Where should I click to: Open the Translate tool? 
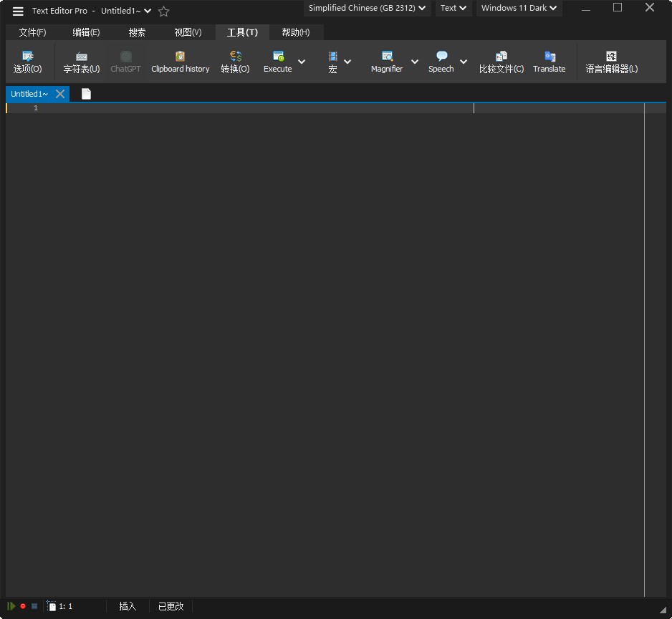pyautogui.click(x=549, y=62)
